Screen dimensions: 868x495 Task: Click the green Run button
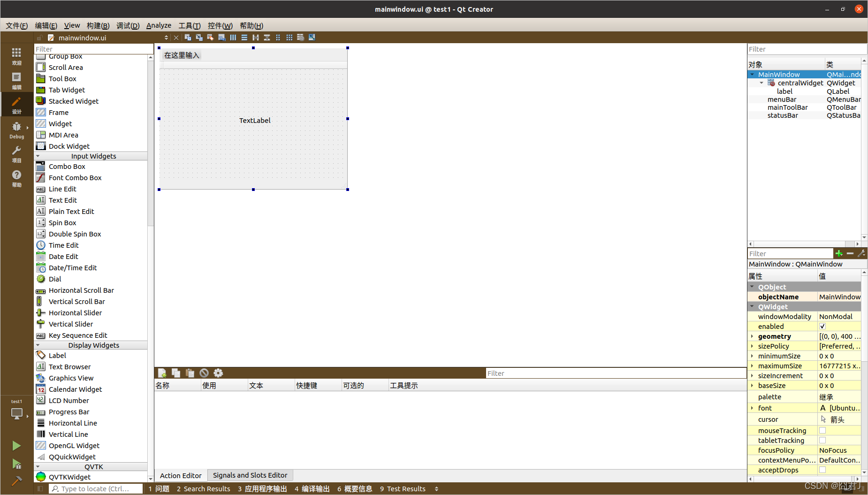(16, 445)
